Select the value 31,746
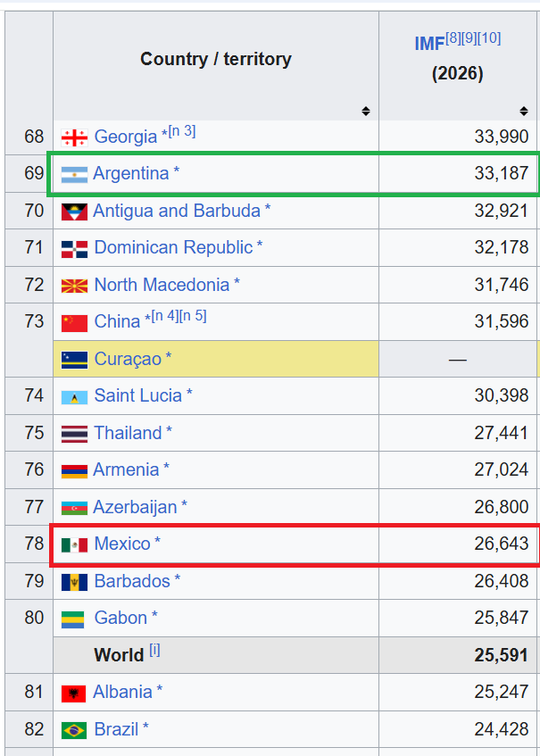This screenshot has width=540, height=756. pos(502,285)
